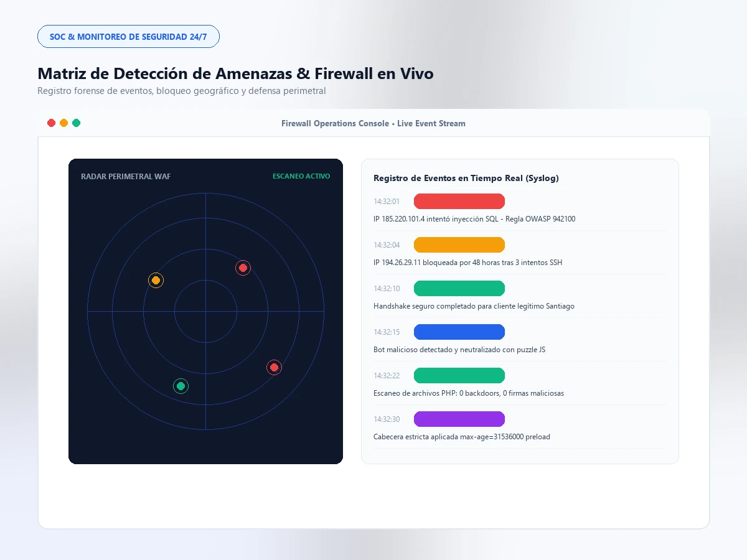
Task: Select the blue pill next to 14:32:15
Action: coord(459,332)
